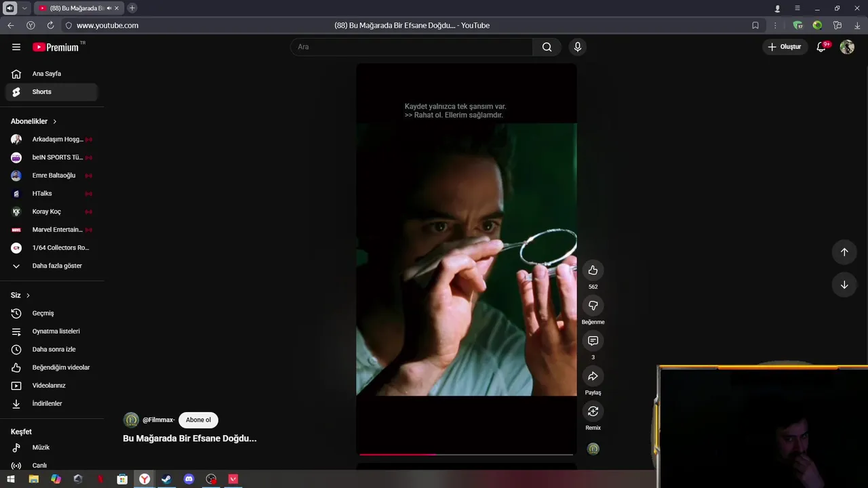Open the green circular extension icon

(x=817, y=25)
